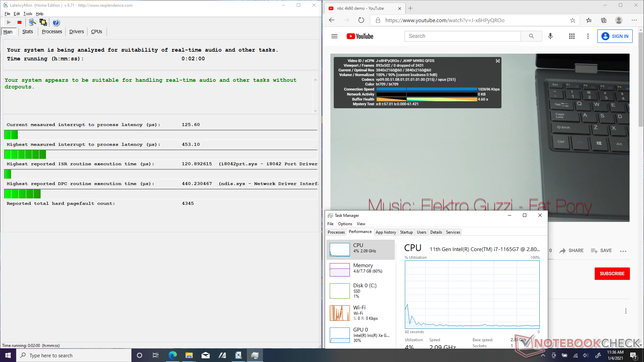Viewport: 644px width, 362px height.
Task: Click YouTube voice search microphone icon
Action: (x=550, y=36)
